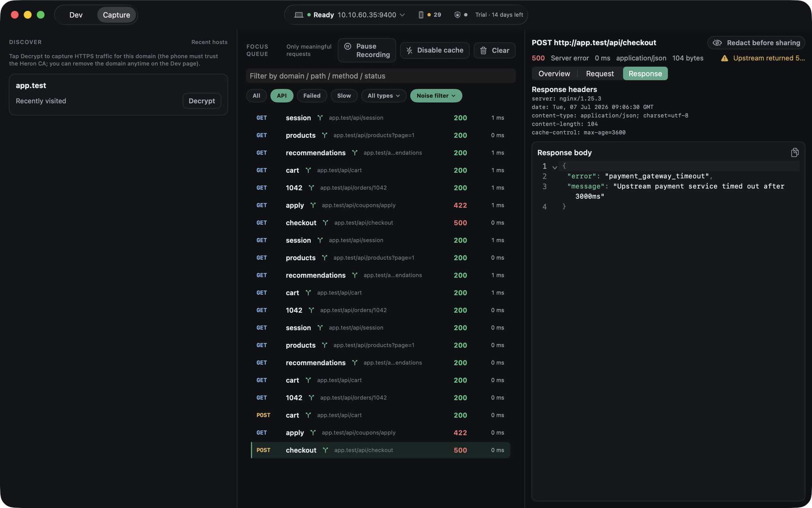
Task: Click the Clear button
Action: tap(495, 50)
